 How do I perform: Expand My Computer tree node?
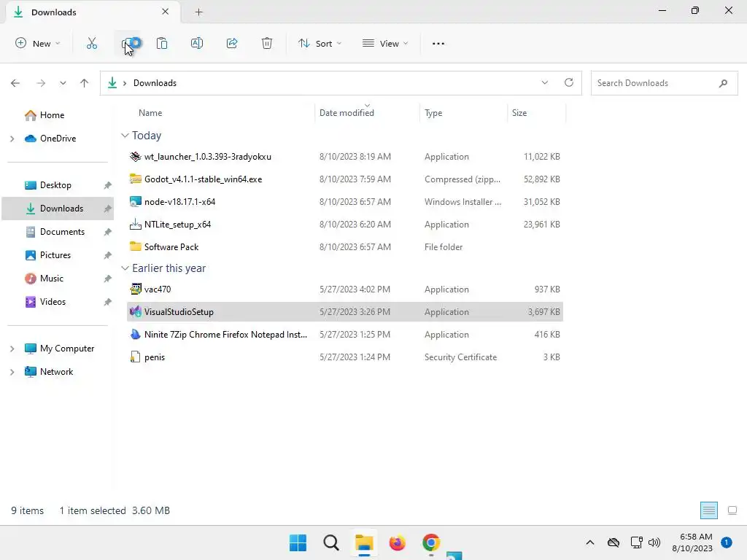pos(12,349)
